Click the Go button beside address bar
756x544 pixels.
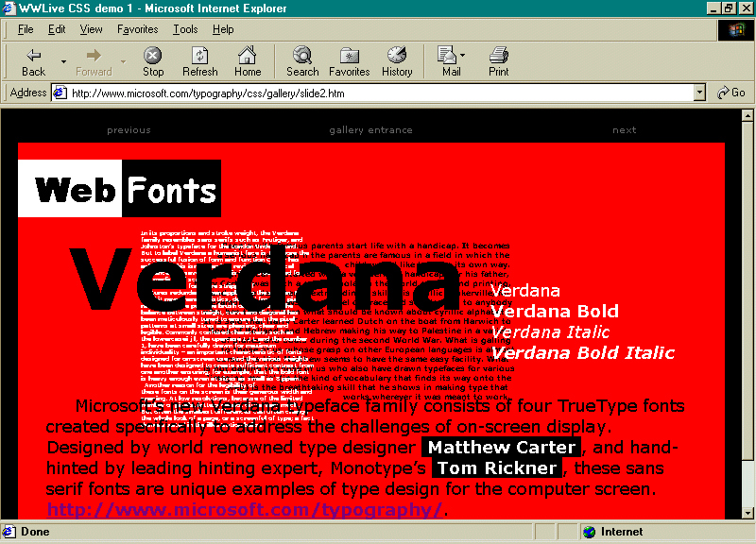coord(730,93)
